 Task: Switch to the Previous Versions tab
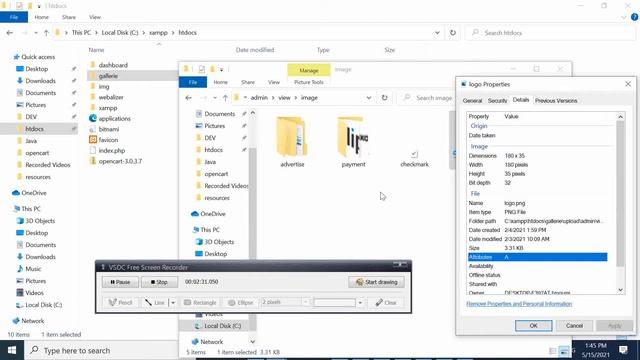556,101
